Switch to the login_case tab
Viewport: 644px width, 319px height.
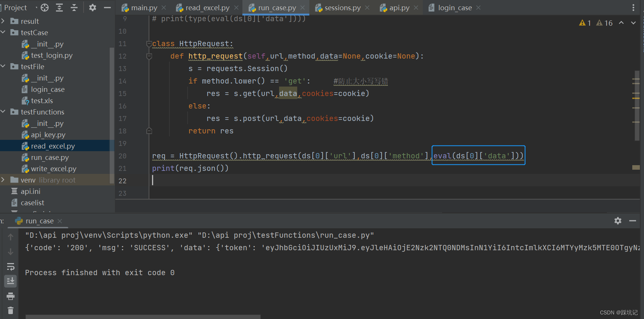point(455,8)
